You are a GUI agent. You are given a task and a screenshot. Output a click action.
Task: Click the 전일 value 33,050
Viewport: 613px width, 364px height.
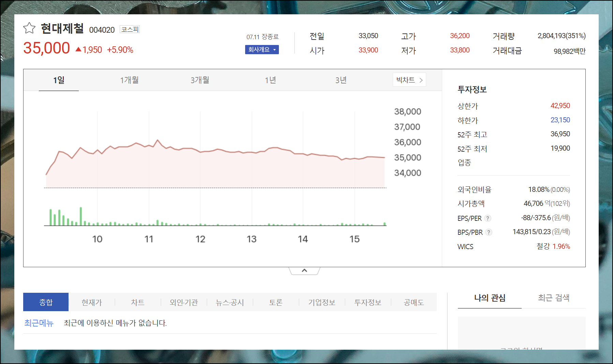point(368,36)
